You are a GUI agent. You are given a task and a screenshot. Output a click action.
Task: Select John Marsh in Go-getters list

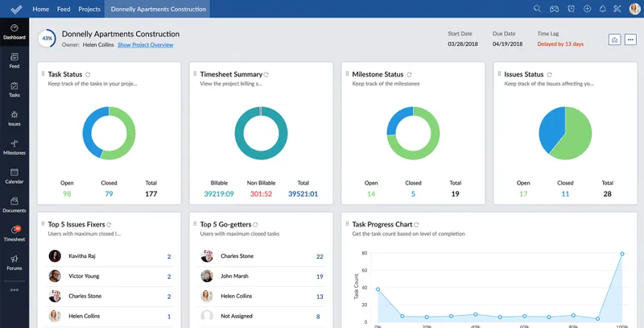point(261,276)
